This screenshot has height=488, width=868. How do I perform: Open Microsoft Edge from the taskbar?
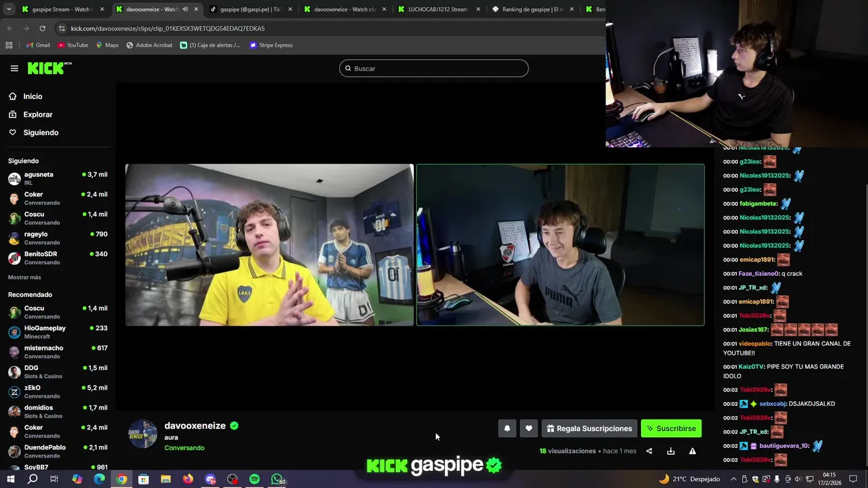tap(99, 479)
